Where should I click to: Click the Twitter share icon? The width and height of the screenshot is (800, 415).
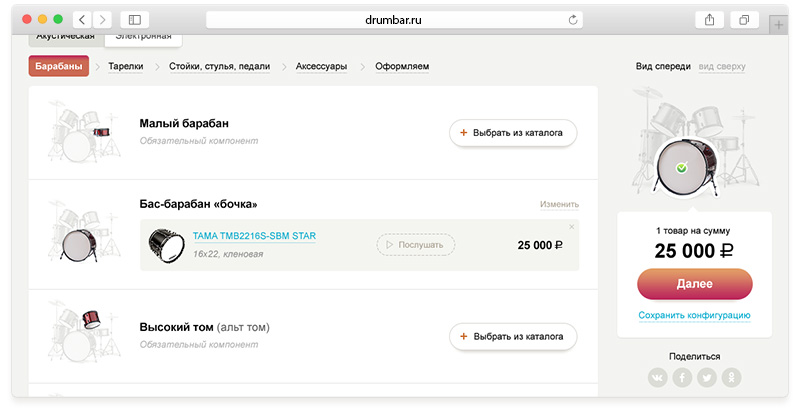[x=707, y=377]
